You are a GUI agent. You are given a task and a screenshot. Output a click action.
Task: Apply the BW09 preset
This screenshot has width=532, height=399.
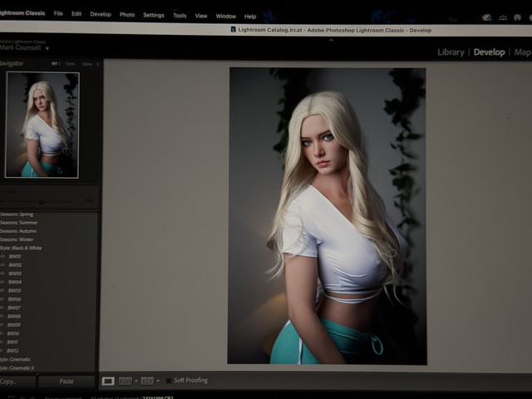pos(14,325)
